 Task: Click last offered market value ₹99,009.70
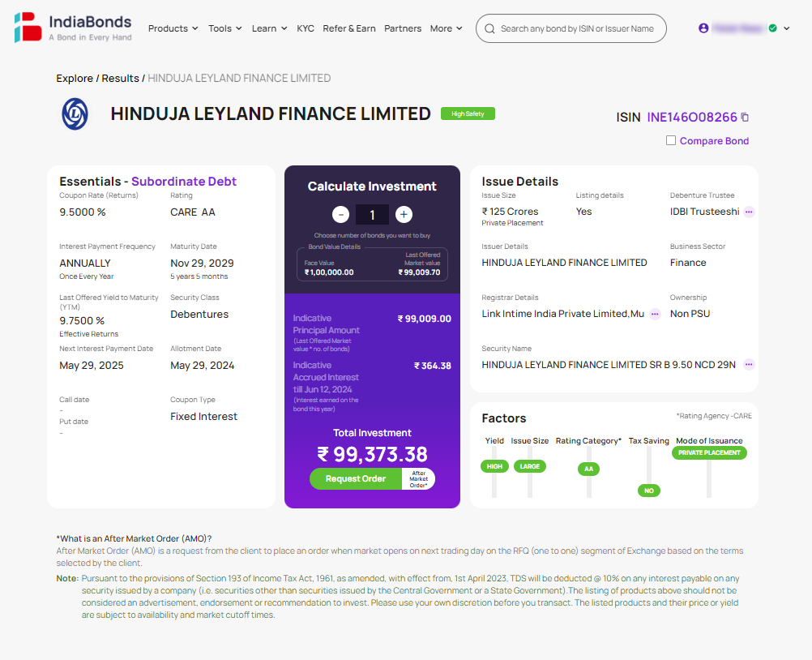(x=419, y=272)
